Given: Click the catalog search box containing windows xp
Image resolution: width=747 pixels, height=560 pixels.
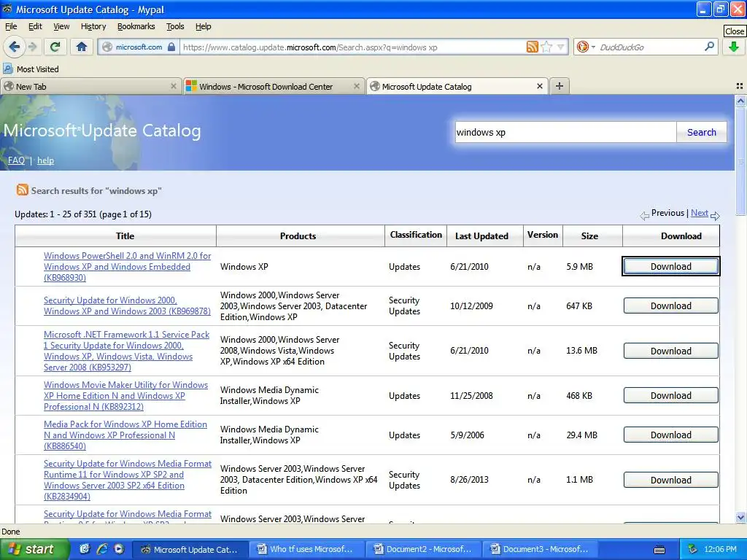Looking at the screenshot, I should pos(565,132).
